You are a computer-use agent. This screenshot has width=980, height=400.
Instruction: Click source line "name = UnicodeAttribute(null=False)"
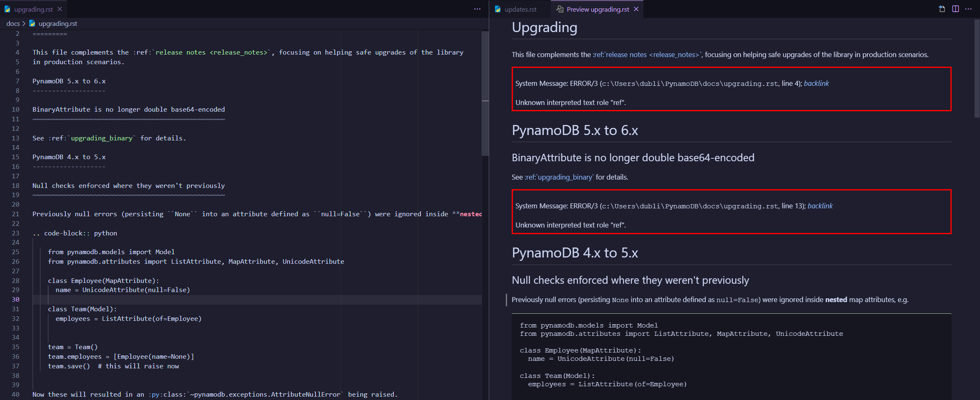(123, 290)
